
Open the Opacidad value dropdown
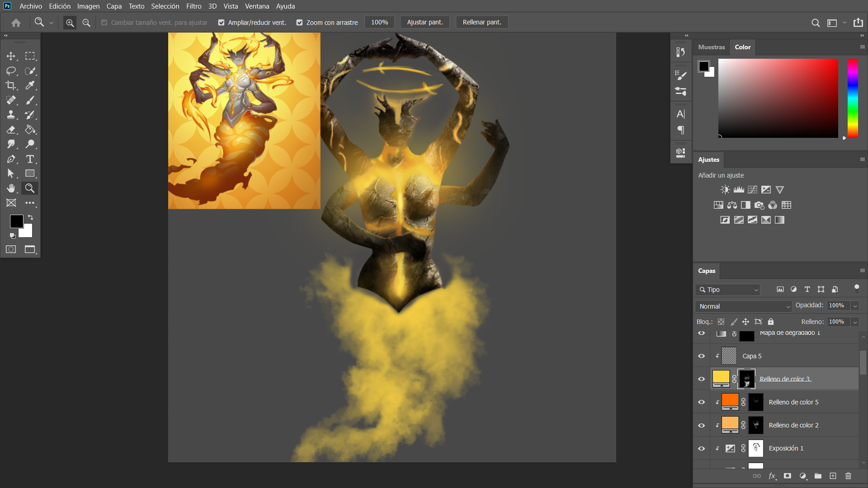[855, 306]
